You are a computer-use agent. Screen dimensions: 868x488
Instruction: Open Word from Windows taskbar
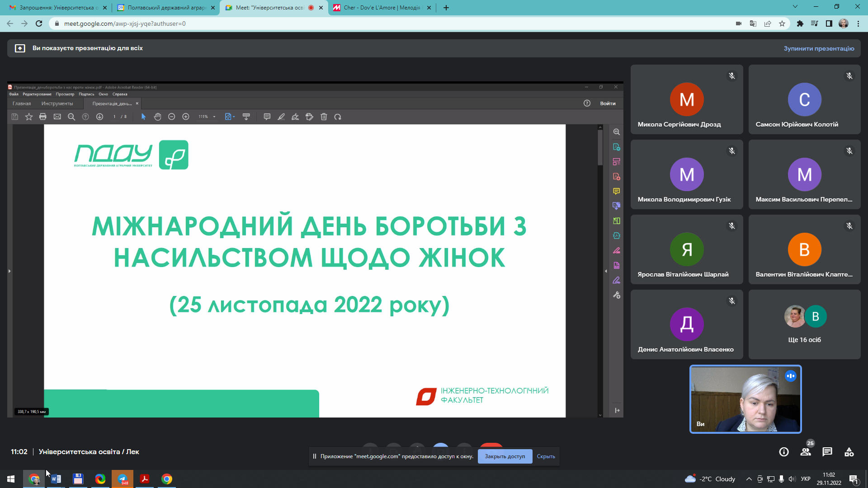tap(56, 479)
